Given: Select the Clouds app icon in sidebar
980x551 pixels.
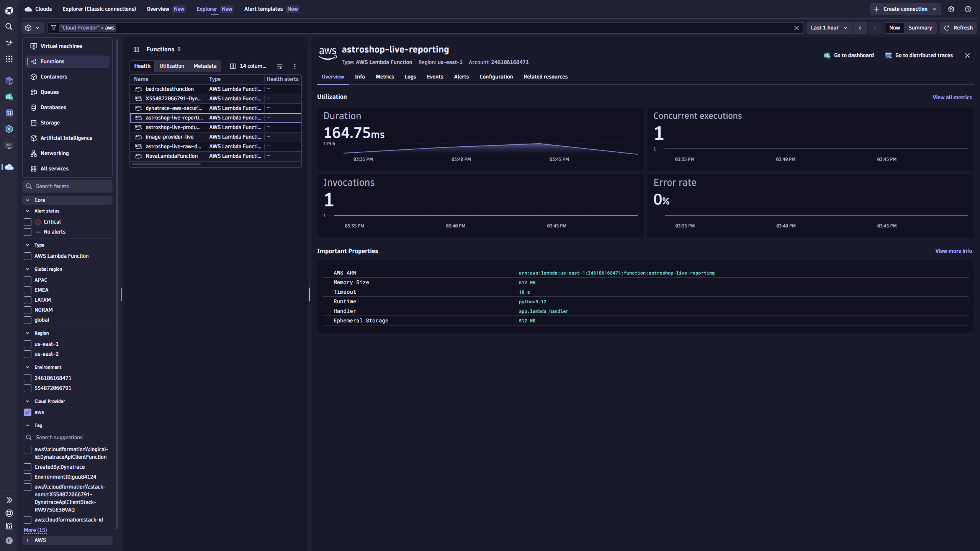Looking at the screenshot, I should click(x=9, y=167).
